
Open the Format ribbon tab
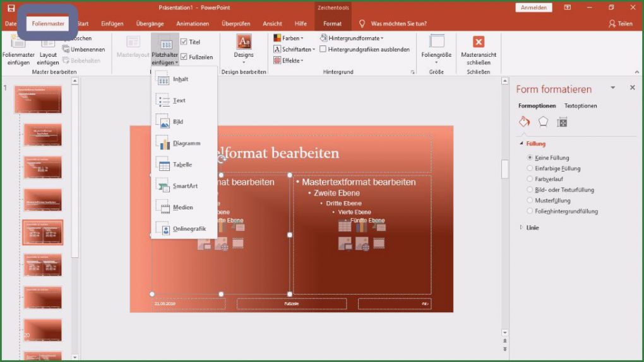click(x=332, y=24)
